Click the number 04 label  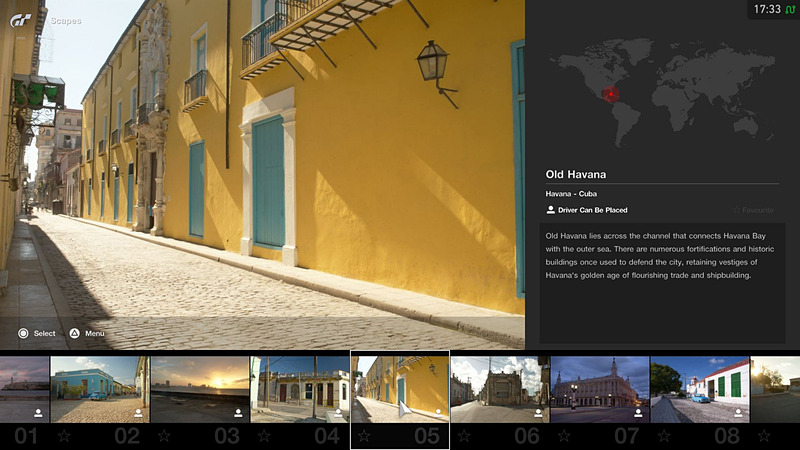[327, 436]
